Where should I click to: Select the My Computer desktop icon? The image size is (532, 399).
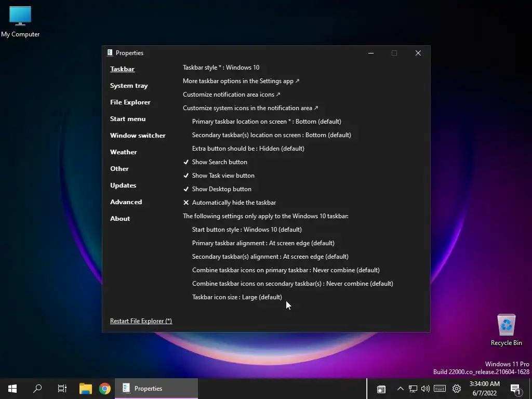coord(20,22)
